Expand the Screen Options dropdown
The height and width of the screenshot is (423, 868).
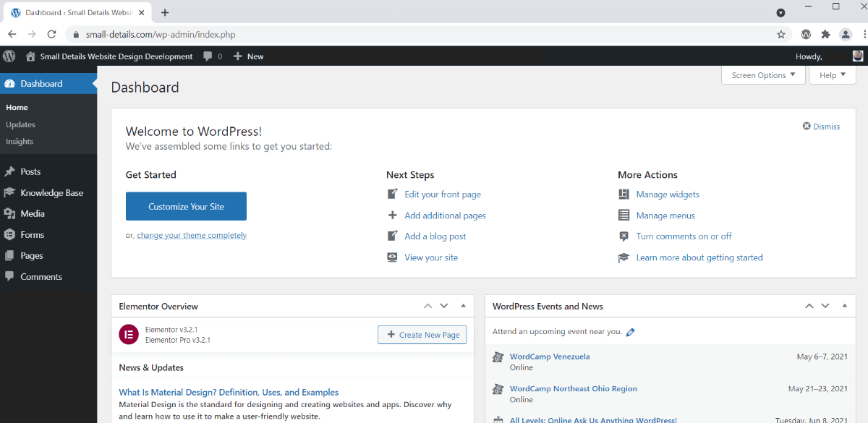coord(763,75)
